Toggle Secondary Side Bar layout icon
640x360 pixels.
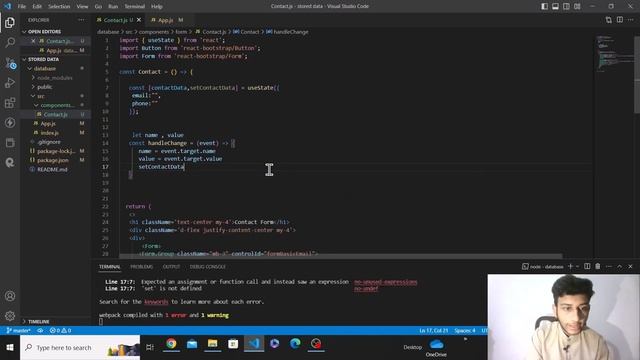(566, 6)
